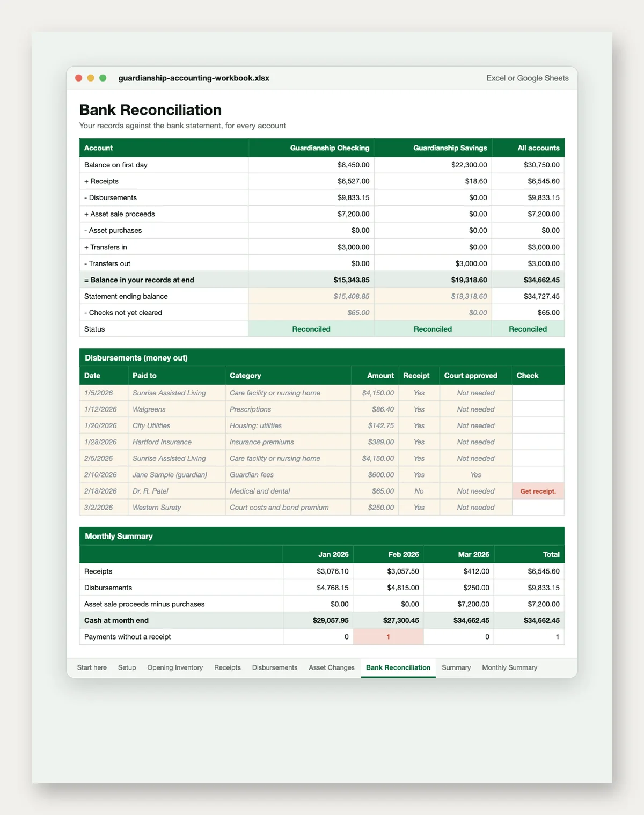Switch to the Setup sheet tab
Image resolution: width=644 pixels, height=815 pixels.
click(x=127, y=667)
